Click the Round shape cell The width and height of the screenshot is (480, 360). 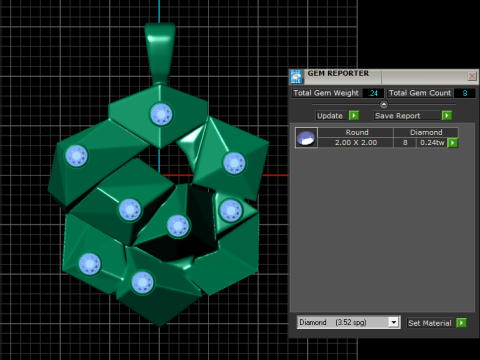click(x=356, y=132)
